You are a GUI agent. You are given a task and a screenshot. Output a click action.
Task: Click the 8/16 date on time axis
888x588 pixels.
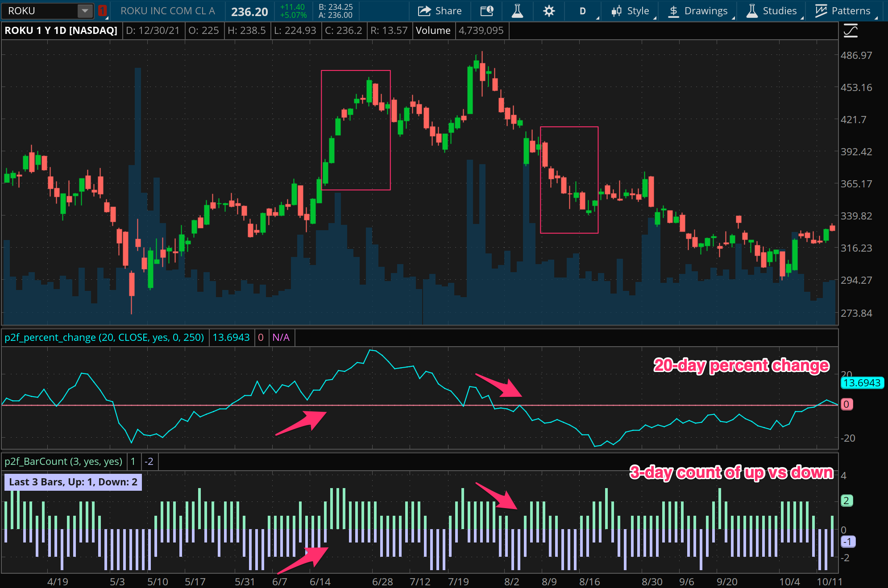(589, 582)
